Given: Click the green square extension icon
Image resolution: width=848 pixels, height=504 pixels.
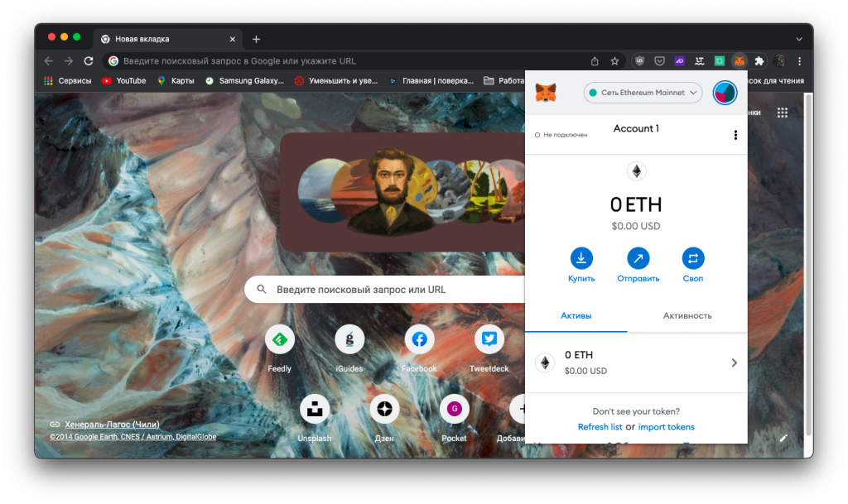Looking at the screenshot, I should click(x=720, y=61).
